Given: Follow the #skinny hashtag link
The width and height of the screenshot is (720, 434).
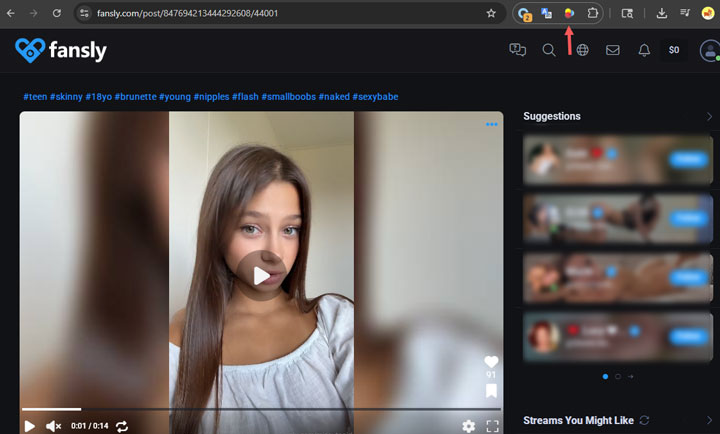Looking at the screenshot, I should point(66,97).
